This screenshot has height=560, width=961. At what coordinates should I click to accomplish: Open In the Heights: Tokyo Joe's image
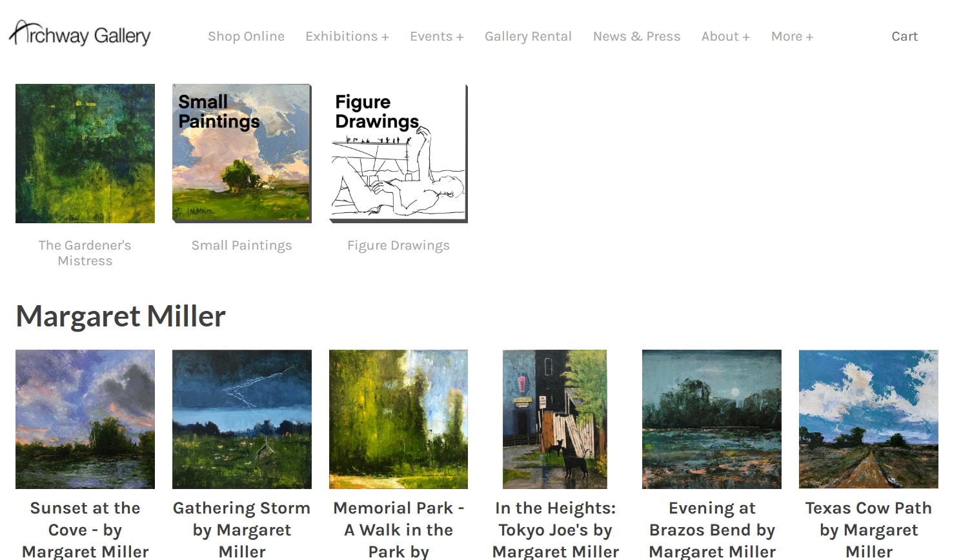tap(555, 419)
